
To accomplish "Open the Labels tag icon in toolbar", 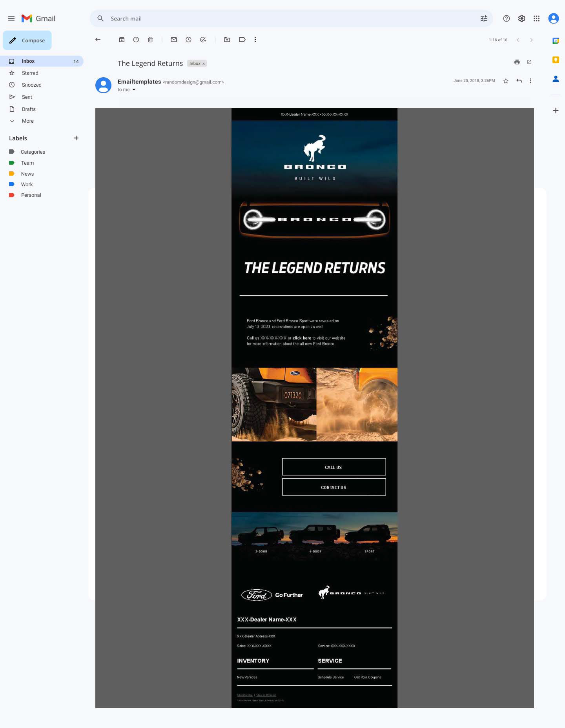I will 242,40.
